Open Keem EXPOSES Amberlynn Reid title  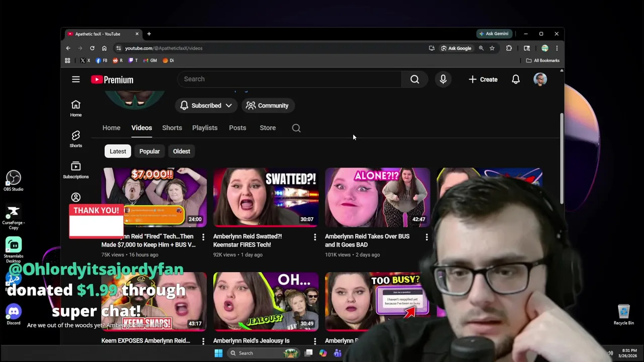coord(146,341)
